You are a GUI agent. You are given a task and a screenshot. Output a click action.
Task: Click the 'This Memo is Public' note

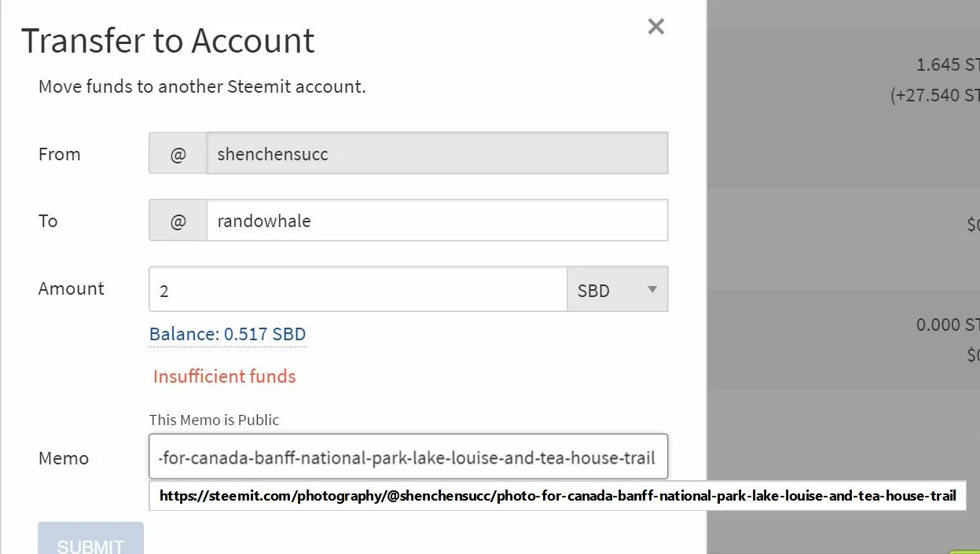pos(214,420)
